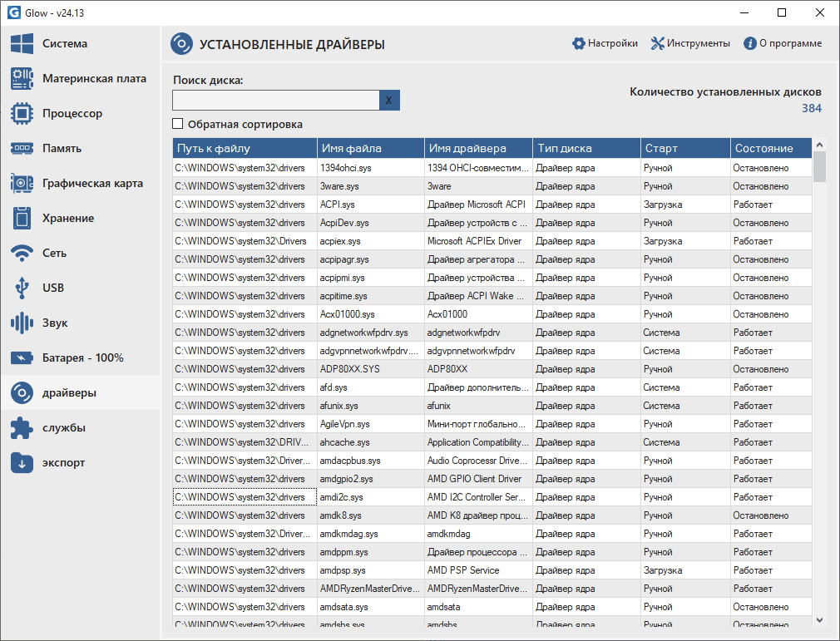Select the Процессор CPU icon

pyautogui.click(x=22, y=114)
